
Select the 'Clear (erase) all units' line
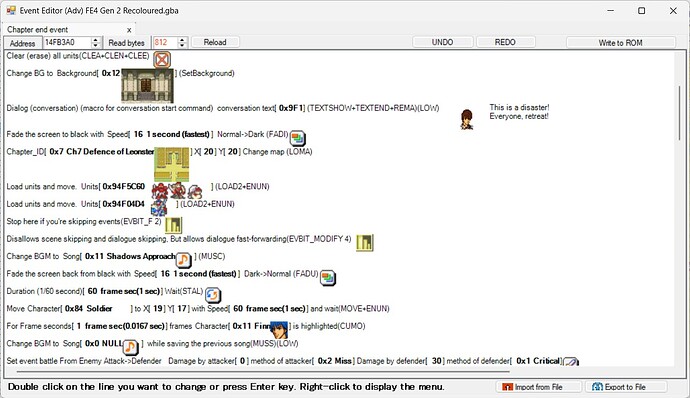click(78, 56)
